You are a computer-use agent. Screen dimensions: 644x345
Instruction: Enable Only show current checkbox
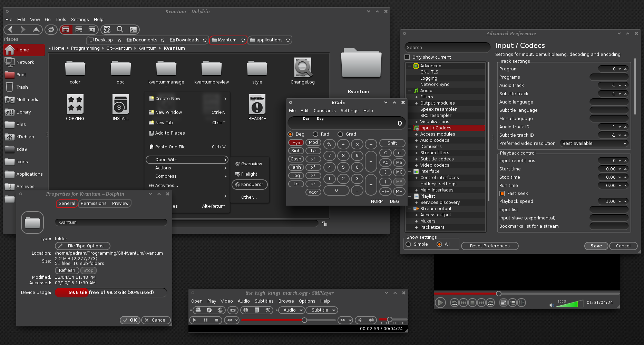tap(408, 57)
